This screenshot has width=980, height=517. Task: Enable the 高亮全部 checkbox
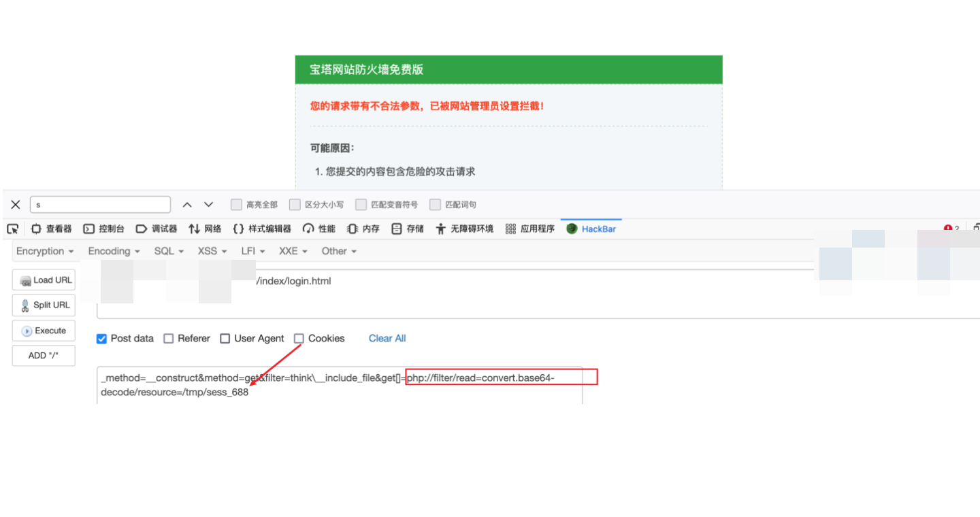pos(236,205)
